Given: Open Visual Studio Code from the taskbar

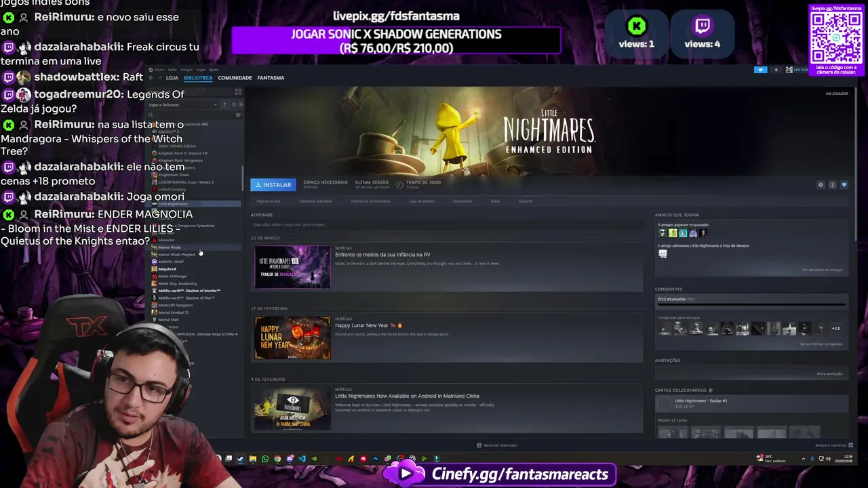Looking at the screenshot, I should click(302, 459).
